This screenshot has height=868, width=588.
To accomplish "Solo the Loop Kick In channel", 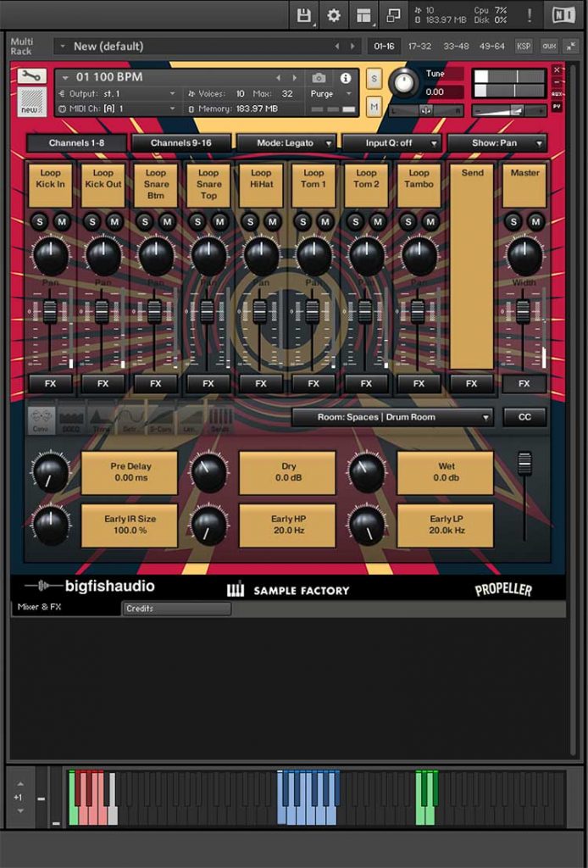I will coord(39,222).
